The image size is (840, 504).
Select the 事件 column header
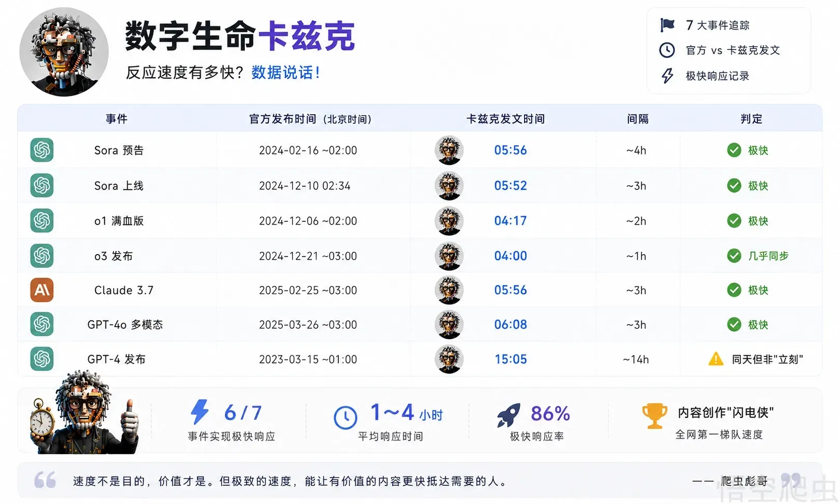[117, 119]
